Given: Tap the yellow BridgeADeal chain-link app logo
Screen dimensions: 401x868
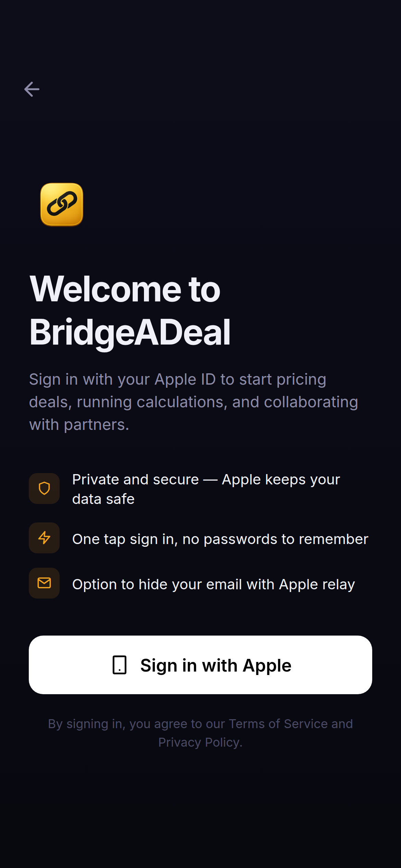Looking at the screenshot, I should [x=62, y=204].
